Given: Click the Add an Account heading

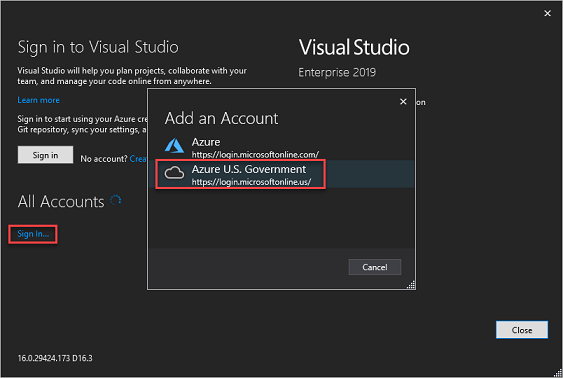Looking at the screenshot, I should [x=221, y=118].
